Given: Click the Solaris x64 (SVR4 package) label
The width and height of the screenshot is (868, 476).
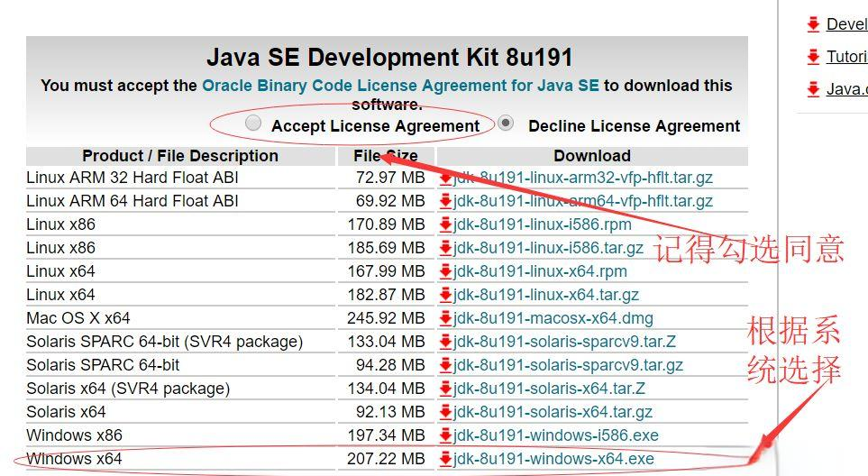Looking at the screenshot, I should (128, 389).
